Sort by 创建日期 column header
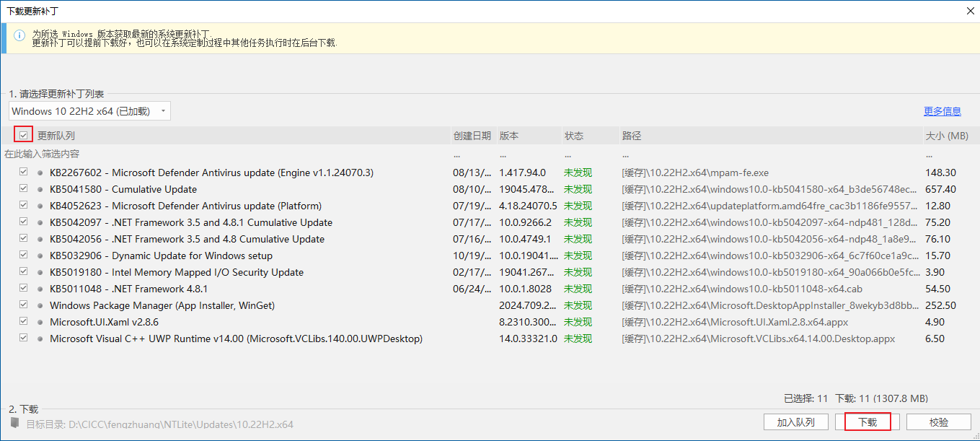Viewport: 980px width, 441px height. click(472, 136)
